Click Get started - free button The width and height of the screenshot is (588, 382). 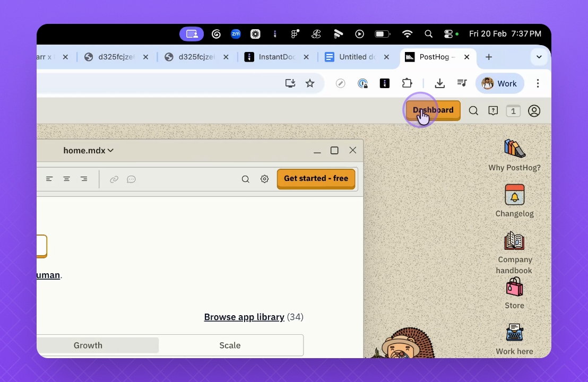click(x=316, y=179)
